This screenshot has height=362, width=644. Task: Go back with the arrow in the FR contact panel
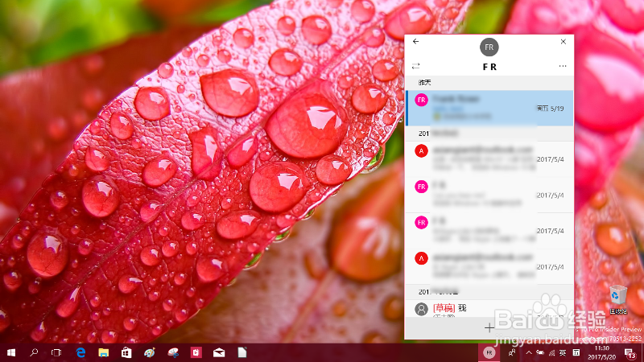click(415, 42)
